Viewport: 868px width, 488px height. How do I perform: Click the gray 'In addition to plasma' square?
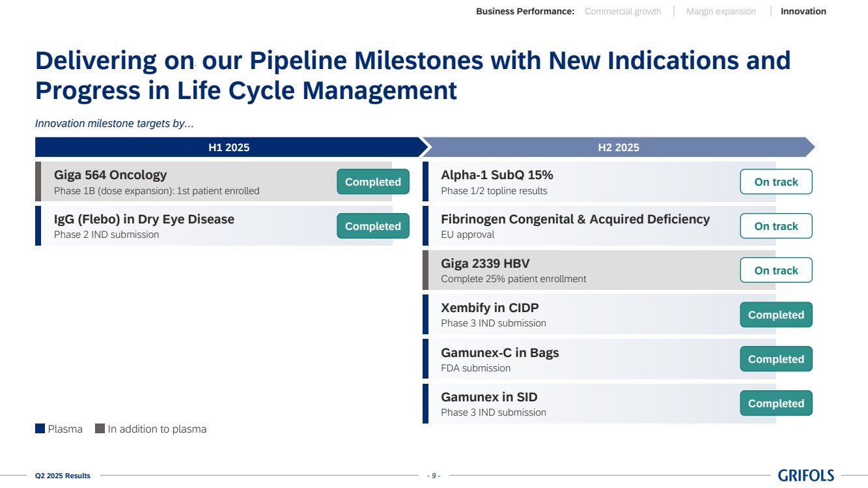pyautogui.click(x=100, y=429)
